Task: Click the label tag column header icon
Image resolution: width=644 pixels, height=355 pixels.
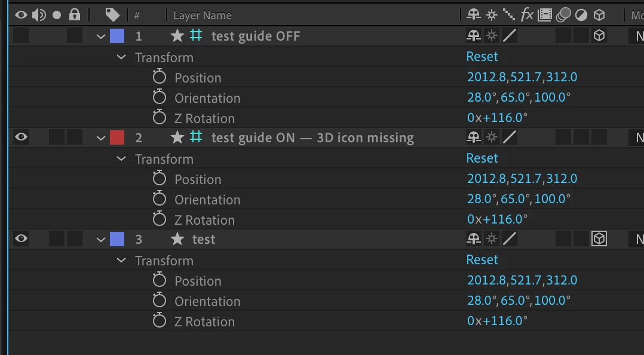Action: point(112,15)
